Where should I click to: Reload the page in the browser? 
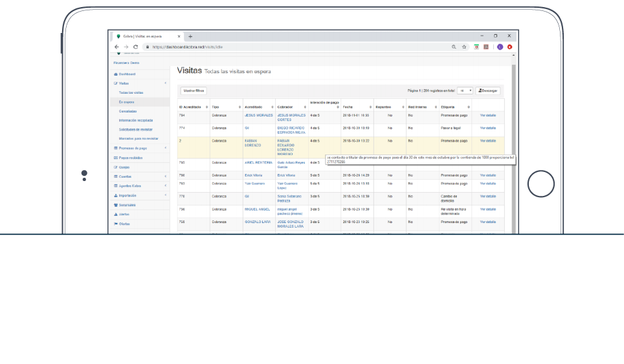[135, 47]
